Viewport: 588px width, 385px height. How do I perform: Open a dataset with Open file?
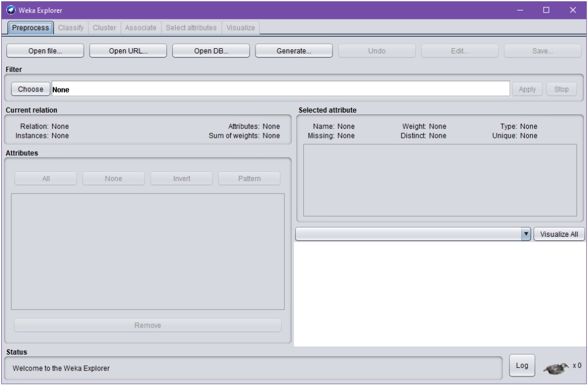[x=44, y=51]
